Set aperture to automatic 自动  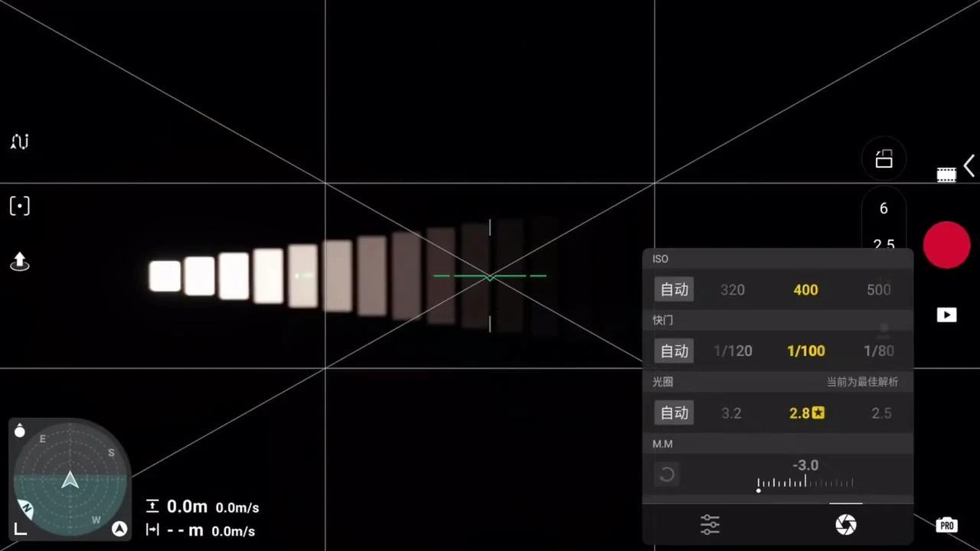(x=674, y=412)
